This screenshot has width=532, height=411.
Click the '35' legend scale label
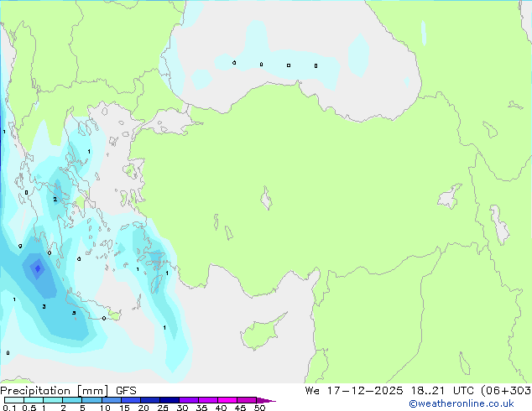pyautogui.click(x=201, y=408)
